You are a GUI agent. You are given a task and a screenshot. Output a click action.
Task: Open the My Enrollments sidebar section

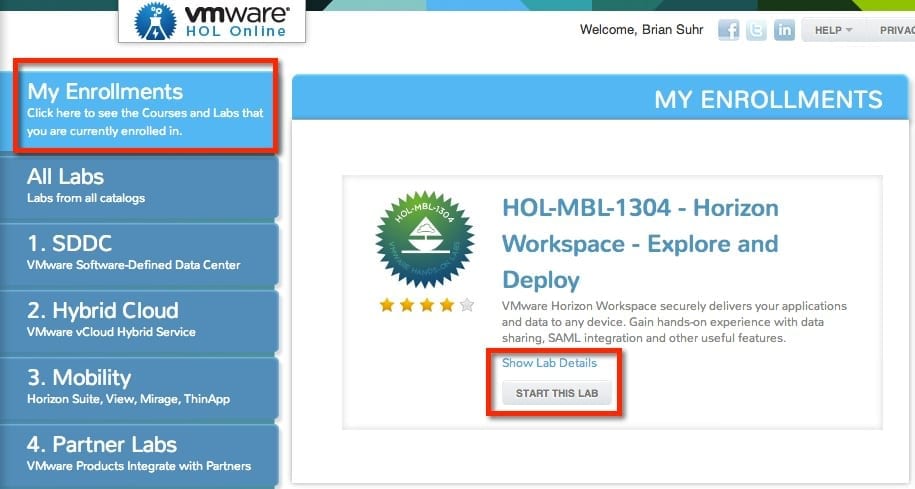coord(139,109)
